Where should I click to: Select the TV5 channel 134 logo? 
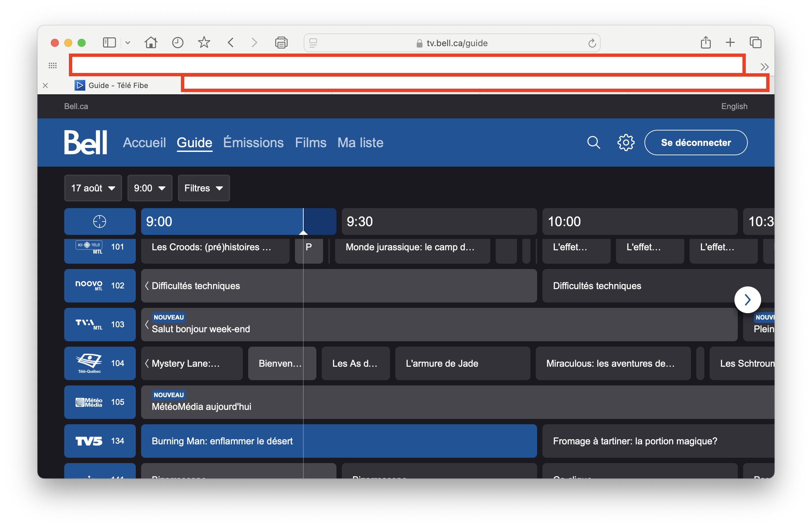89,441
